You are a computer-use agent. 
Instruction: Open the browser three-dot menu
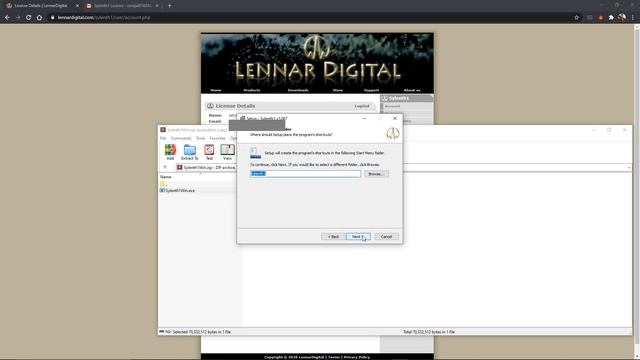(x=633, y=18)
